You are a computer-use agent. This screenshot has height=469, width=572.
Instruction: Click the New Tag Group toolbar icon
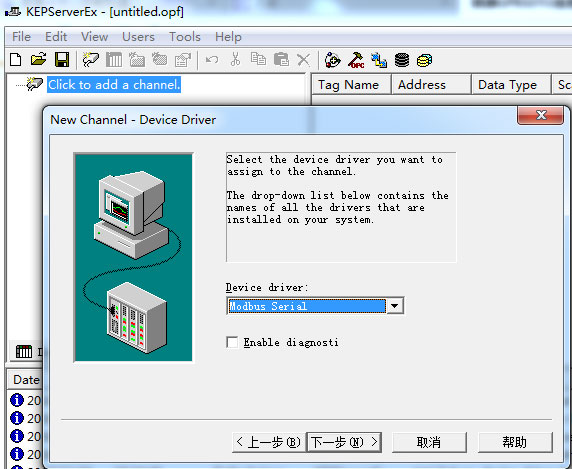[x=137, y=59]
